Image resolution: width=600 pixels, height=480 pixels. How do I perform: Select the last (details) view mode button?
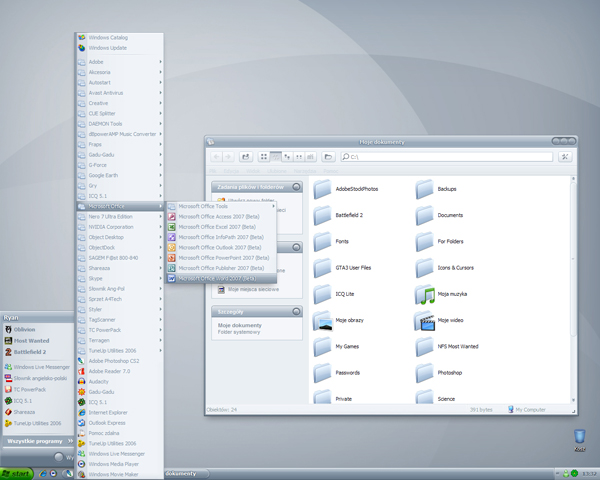tap(310, 157)
